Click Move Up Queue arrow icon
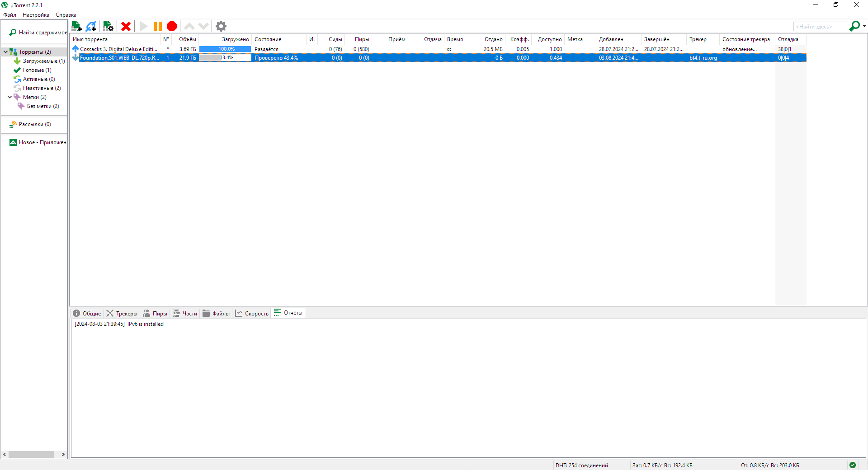This screenshot has height=470, width=868. tap(189, 26)
